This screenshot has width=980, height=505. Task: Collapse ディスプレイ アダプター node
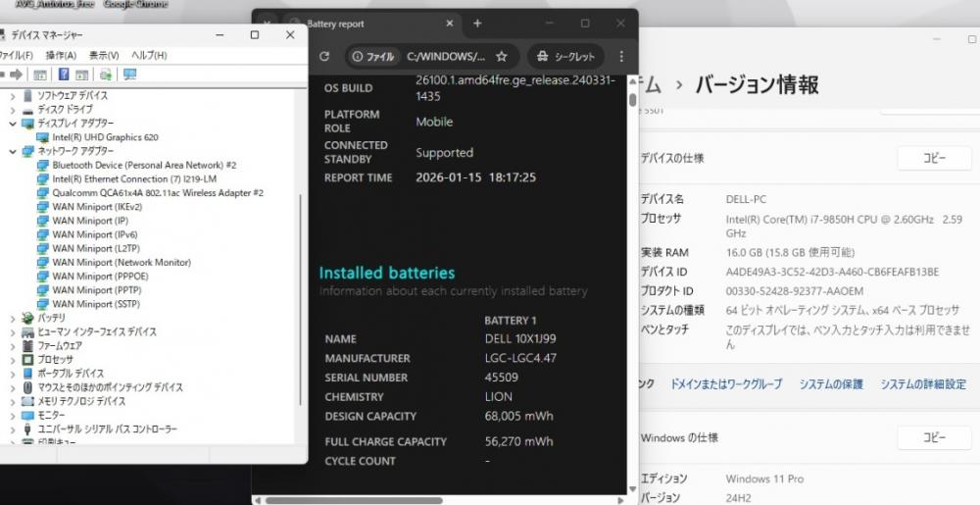click(x=13, y=124)
